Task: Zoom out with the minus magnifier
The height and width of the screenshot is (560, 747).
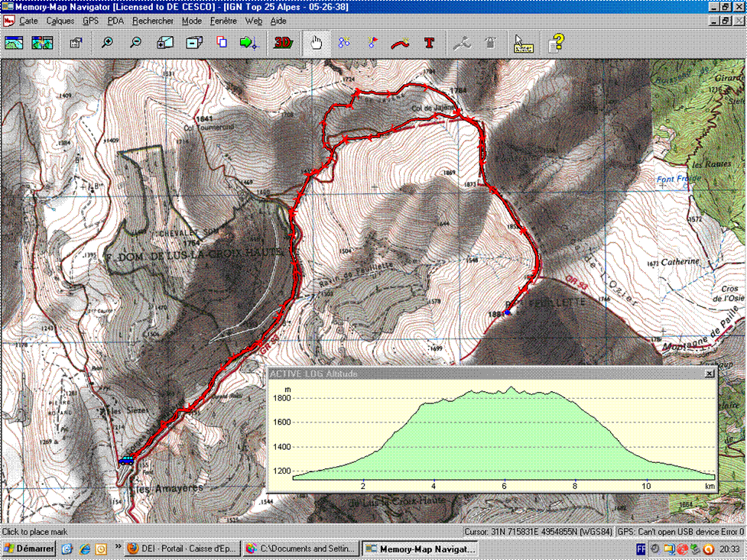Action: coord(136,43)
